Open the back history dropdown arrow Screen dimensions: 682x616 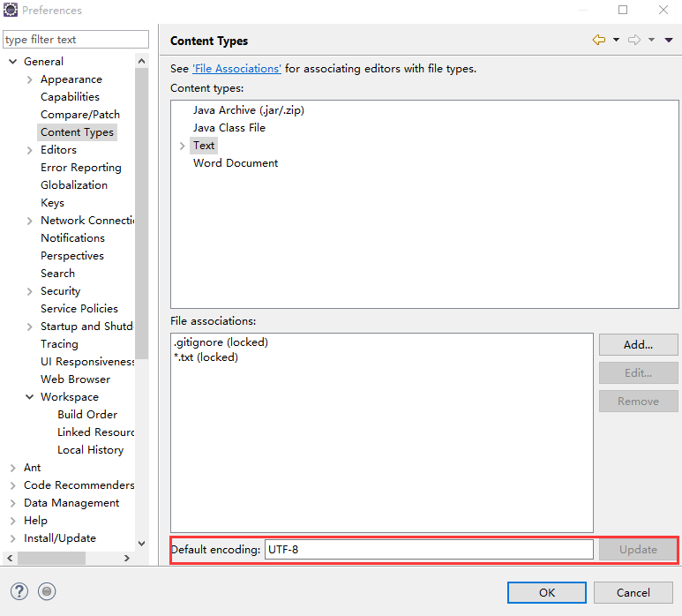click(x=616, y=40)
